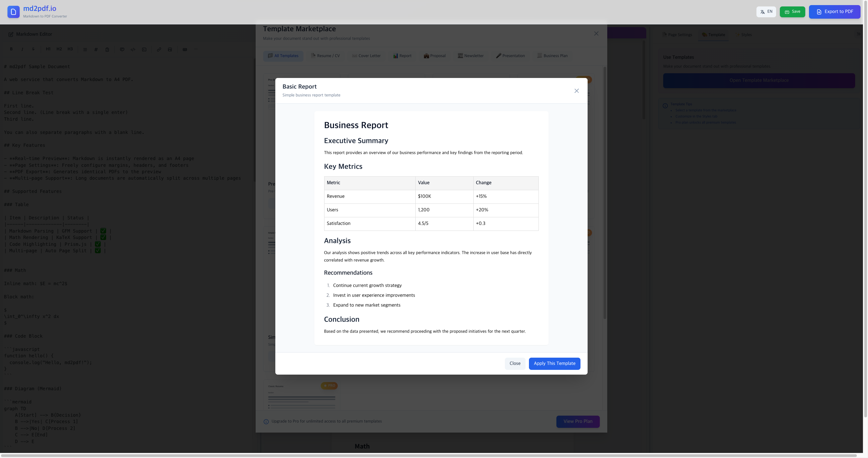Screen dimensions: 868x458
Task: Select the Newsletter category tab
Action: [x=470, y=56]
